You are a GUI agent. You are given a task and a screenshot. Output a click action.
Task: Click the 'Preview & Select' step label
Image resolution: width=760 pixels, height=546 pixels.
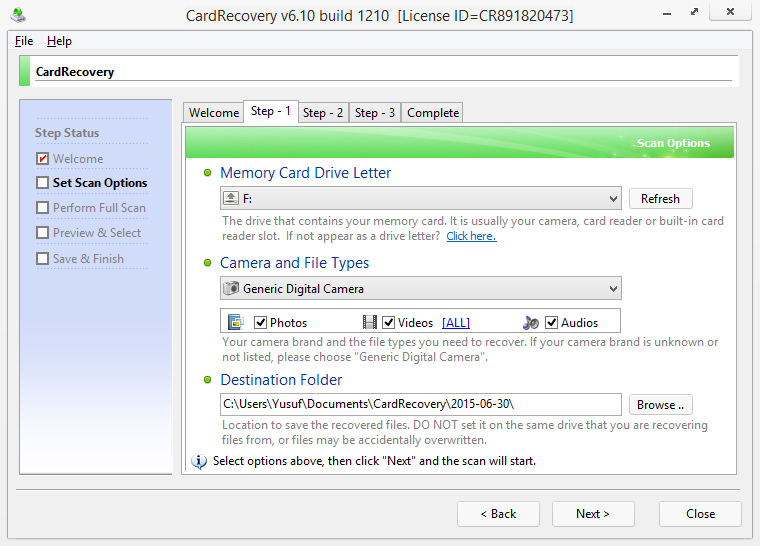[x=97, y=233]
